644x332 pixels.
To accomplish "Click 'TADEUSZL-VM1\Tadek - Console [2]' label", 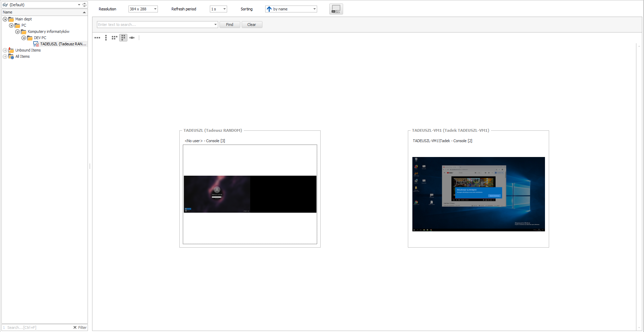I will [442, 141].
